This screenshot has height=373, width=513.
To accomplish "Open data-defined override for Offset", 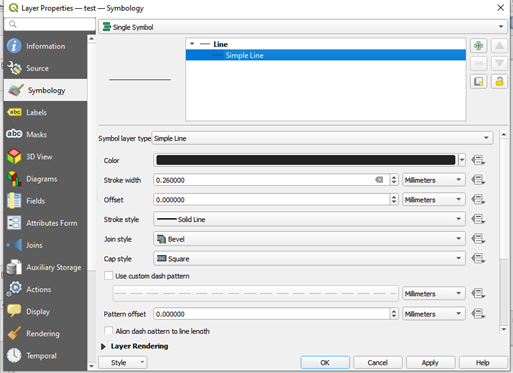I will [x=478, y=200].
